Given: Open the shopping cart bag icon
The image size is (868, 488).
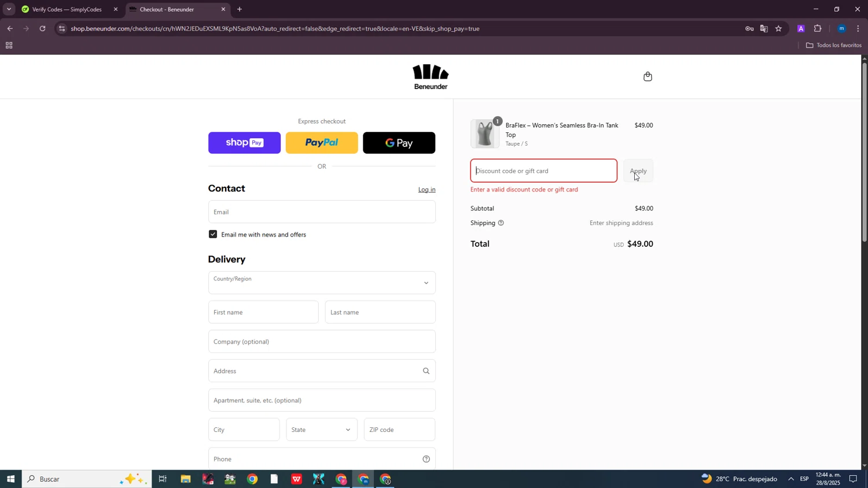Looking at the screenshot, I should [x=648, y=76].
